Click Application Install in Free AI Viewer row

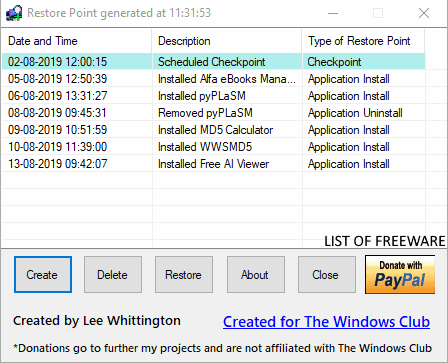pos(349,164)
